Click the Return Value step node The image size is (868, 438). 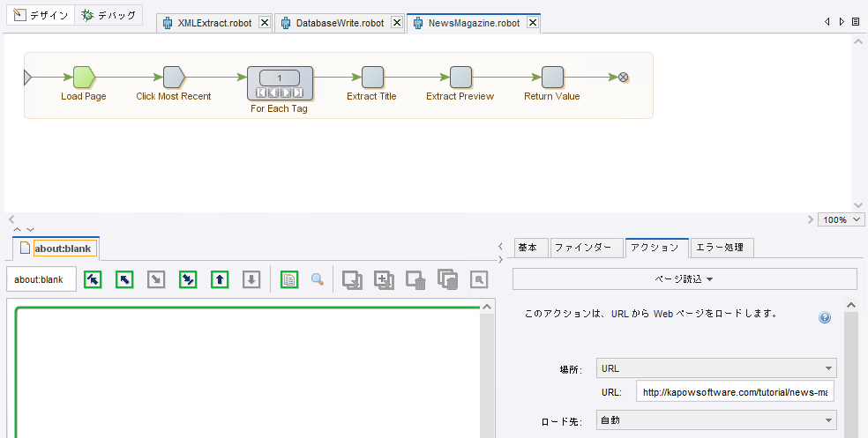tap(552, 78)
